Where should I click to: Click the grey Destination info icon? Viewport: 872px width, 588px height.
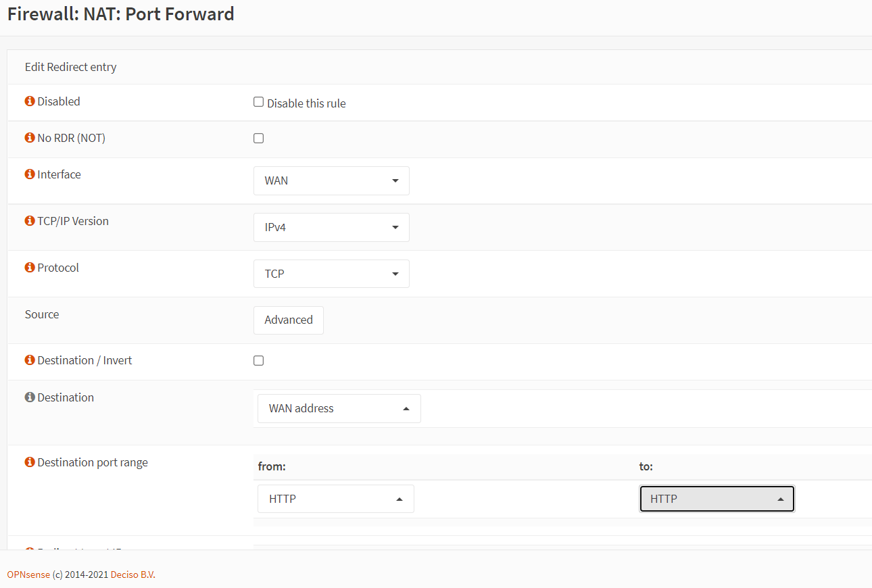[30, 397]
